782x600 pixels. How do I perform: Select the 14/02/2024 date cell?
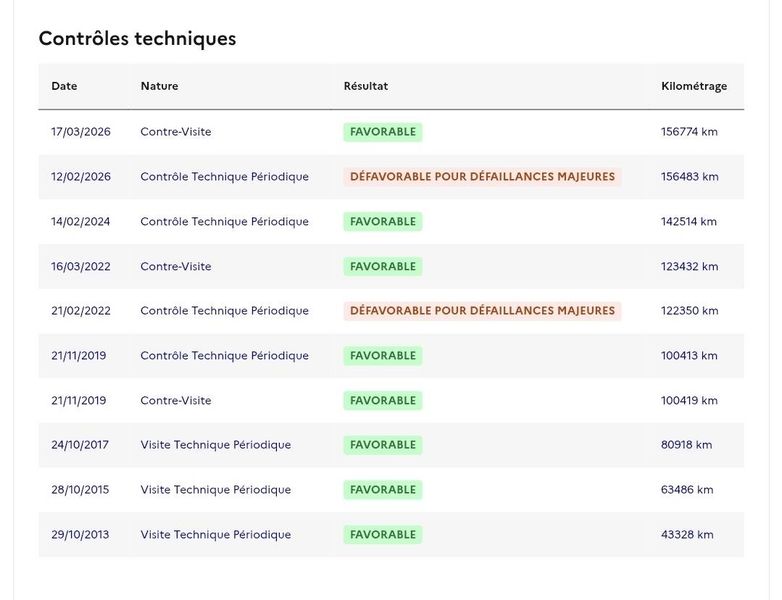coord(81,221)
